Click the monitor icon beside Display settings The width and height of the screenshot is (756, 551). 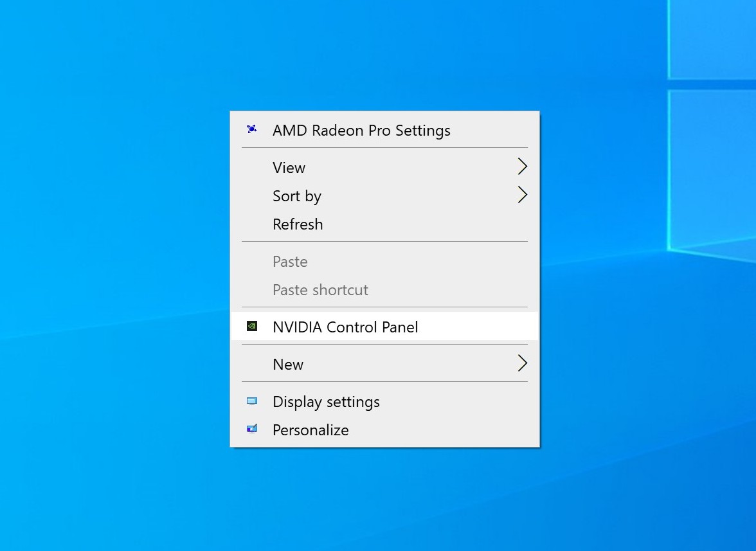point(252,401)
